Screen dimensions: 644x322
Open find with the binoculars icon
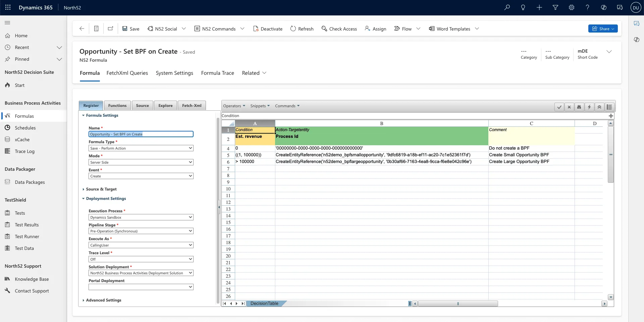coord(579,107)
